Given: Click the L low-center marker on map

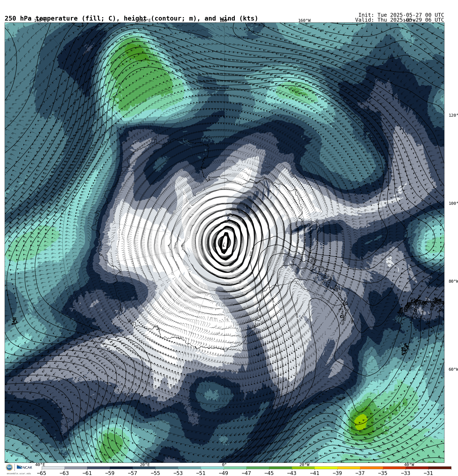Looking at the screenshot, I should 224,245.
